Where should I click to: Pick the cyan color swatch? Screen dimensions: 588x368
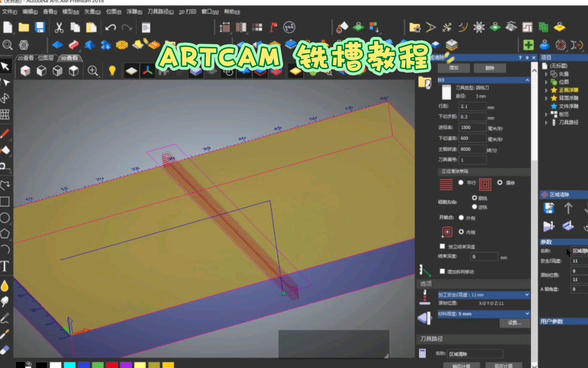69,365
